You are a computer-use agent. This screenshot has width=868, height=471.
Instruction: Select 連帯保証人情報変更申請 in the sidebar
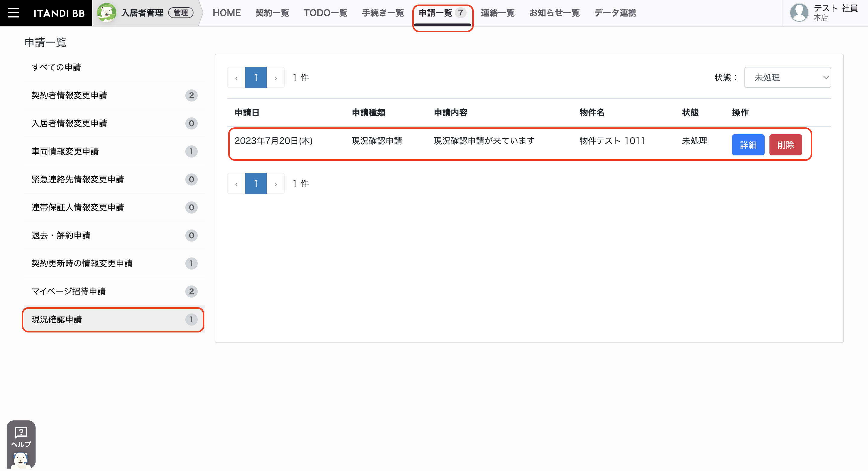(115, 207)
